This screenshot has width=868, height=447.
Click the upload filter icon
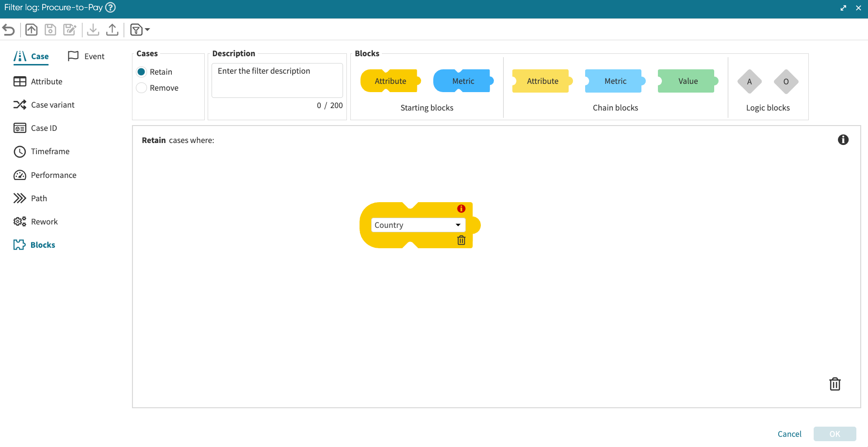(112, 30)
